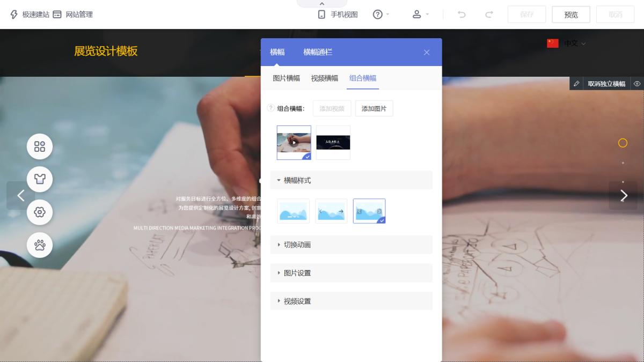Click the redo arrow icon

click(488, 14)
